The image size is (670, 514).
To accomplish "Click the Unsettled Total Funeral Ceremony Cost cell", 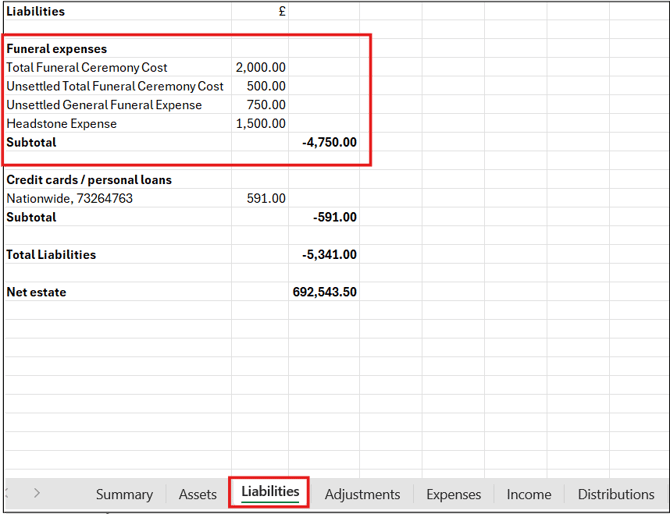I will point(118,86).
